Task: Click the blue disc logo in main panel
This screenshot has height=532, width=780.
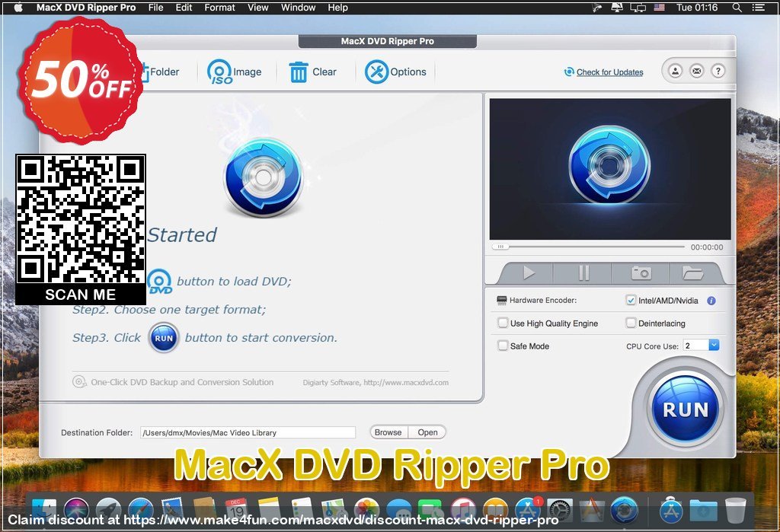Action: 263,177
